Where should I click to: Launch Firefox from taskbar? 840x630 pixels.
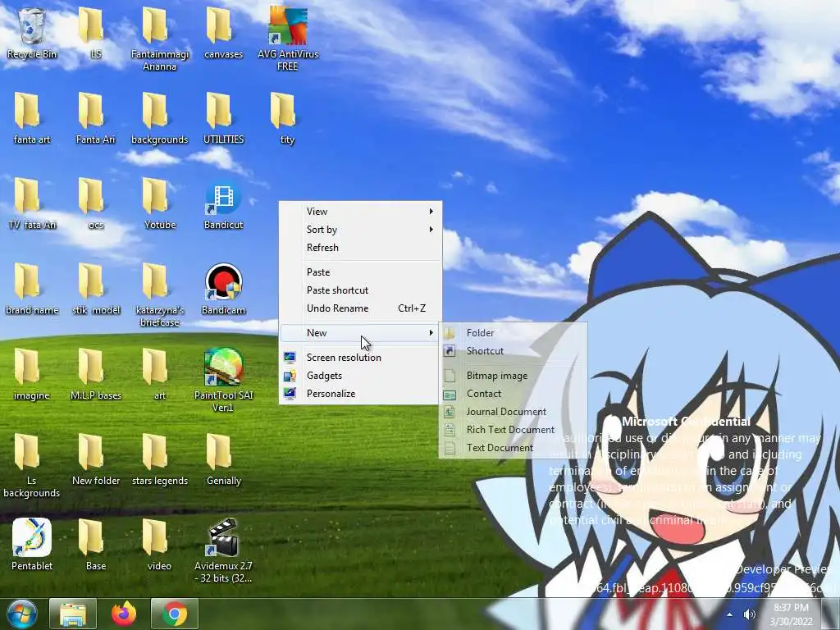pos(124,614)
